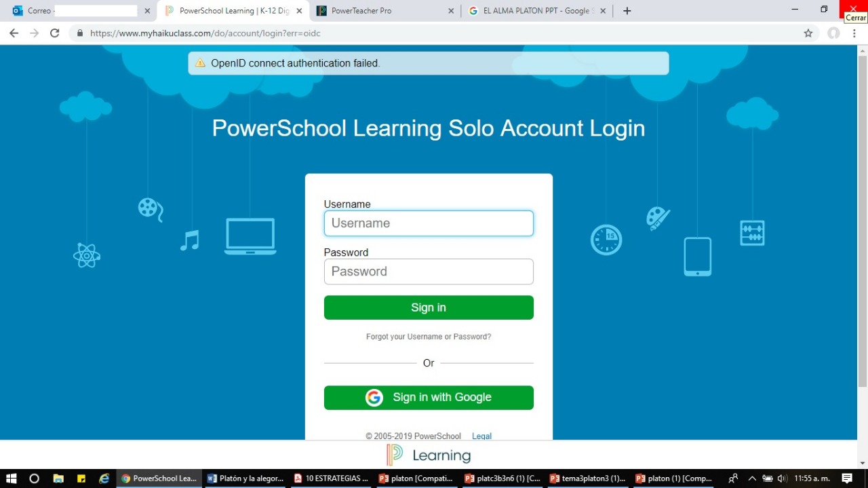Open People icon in system tray
The image size is (868, 488).
click(733, 478)
